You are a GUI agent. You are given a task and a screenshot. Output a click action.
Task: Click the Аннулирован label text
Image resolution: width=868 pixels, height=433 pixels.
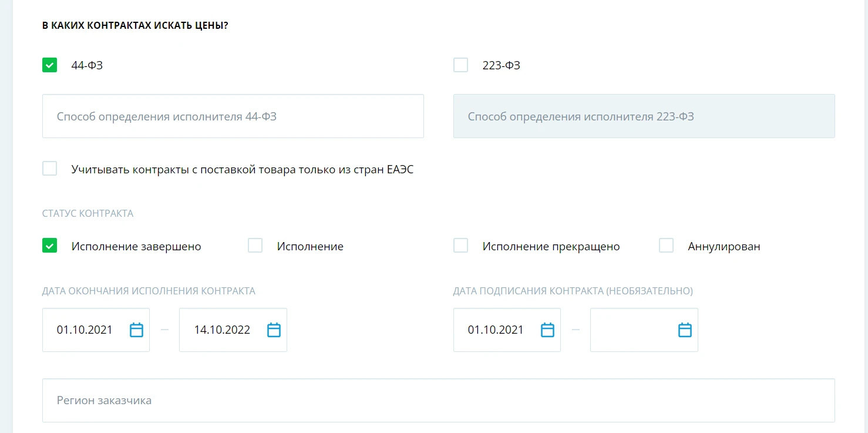pyautogui.click(x=724, y=247)
